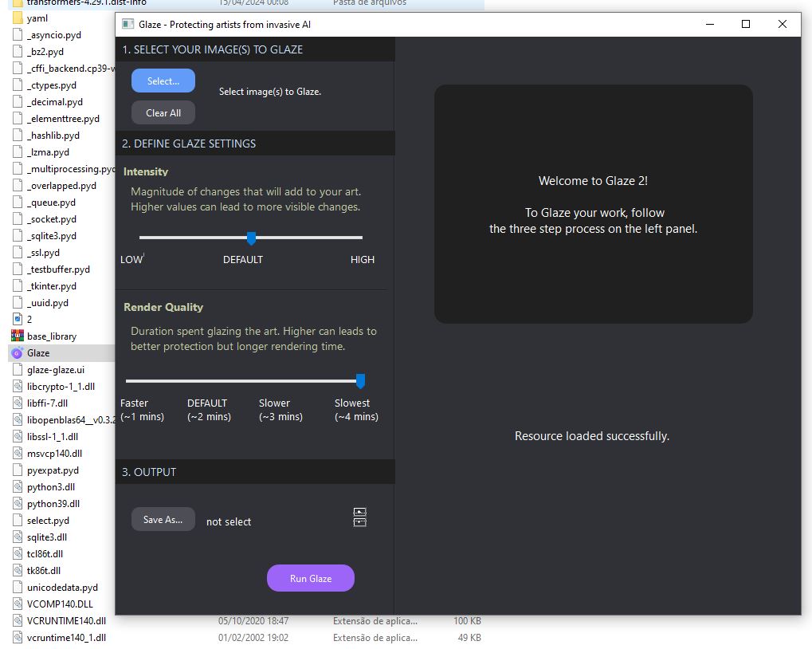
Task: Maximize the Glaze window
Action: click(x=746, y=24)
